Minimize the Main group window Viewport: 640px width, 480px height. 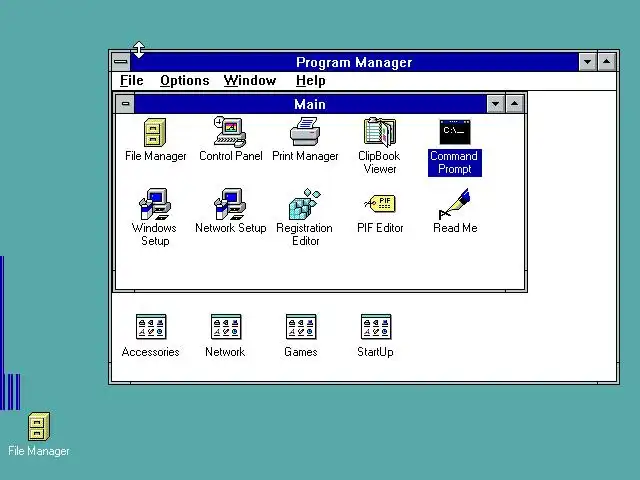click(496, 104)
